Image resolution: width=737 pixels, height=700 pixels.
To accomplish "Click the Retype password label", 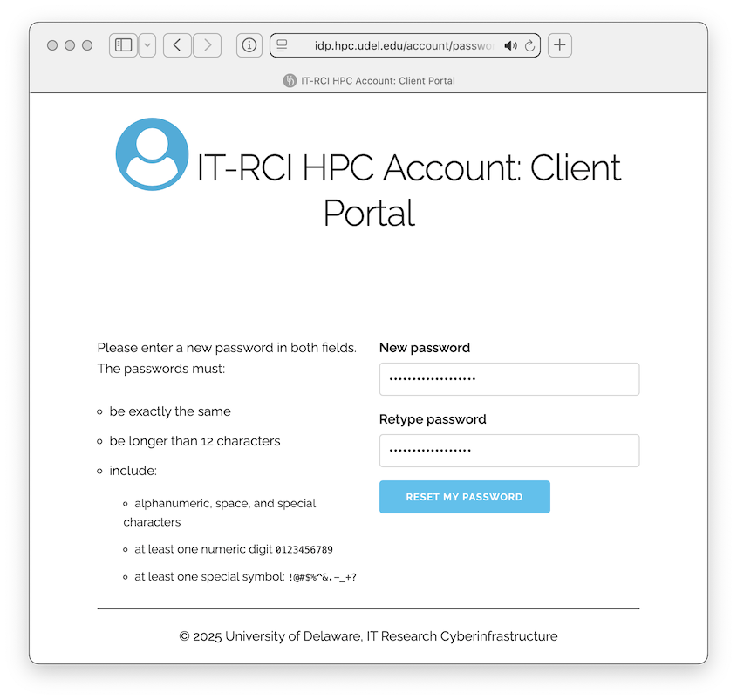I will point(432,419).
